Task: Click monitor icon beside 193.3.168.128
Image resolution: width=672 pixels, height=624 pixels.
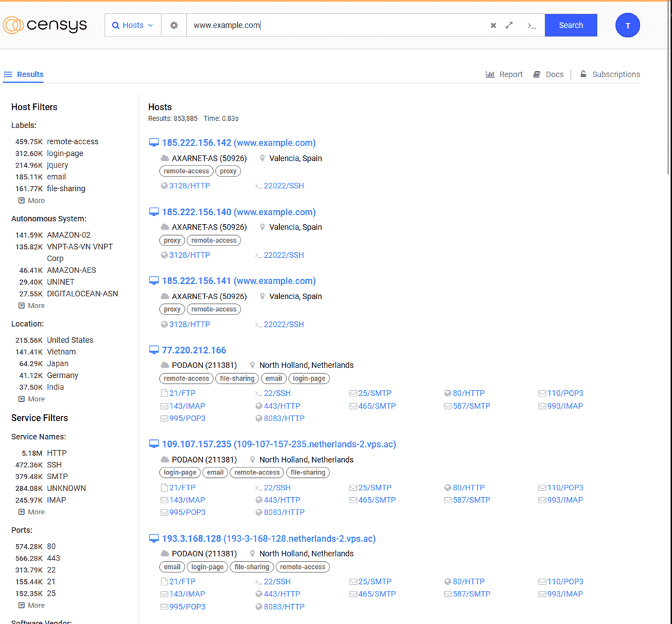Action: pyautogui.click(x=154, y=539)
